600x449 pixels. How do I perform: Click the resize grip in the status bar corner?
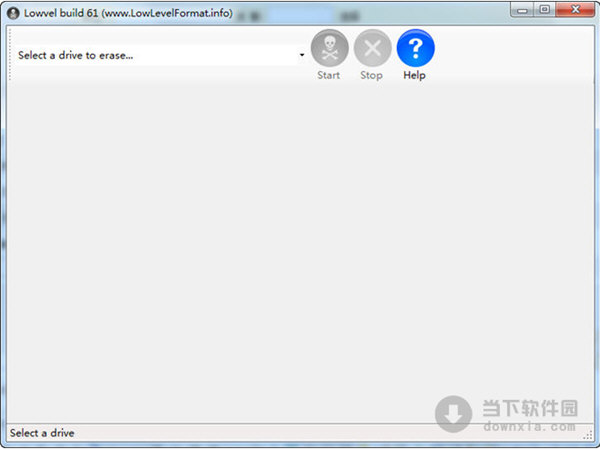pos(587,434)
